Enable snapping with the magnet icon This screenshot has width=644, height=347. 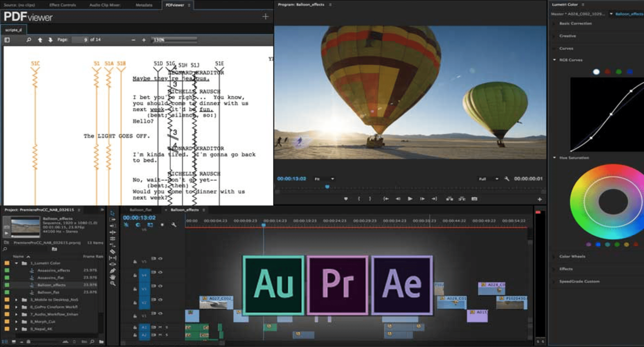point(127,225)
